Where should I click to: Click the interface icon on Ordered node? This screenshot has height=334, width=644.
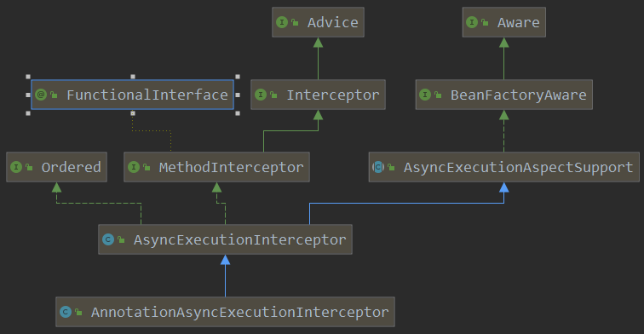[16, 167]
